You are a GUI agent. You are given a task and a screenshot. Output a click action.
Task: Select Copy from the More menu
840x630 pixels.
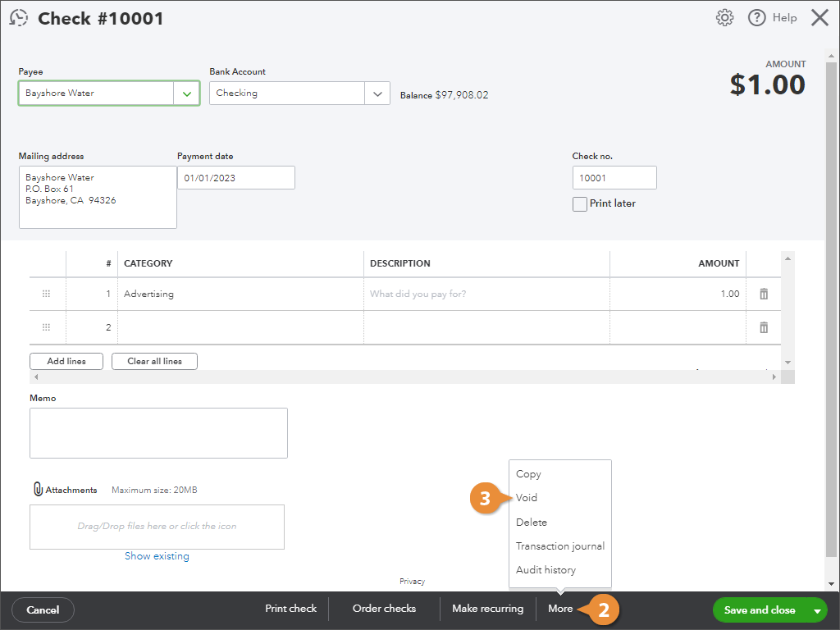coord(528,474)
